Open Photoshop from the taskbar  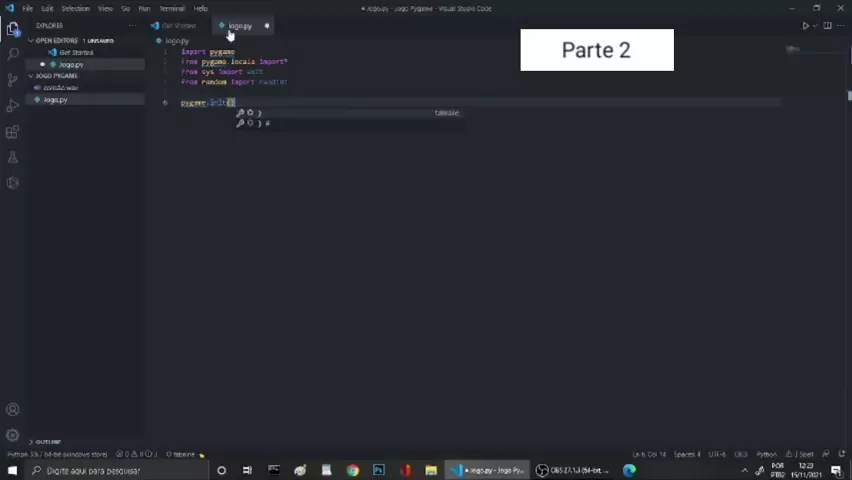point(379,470)
